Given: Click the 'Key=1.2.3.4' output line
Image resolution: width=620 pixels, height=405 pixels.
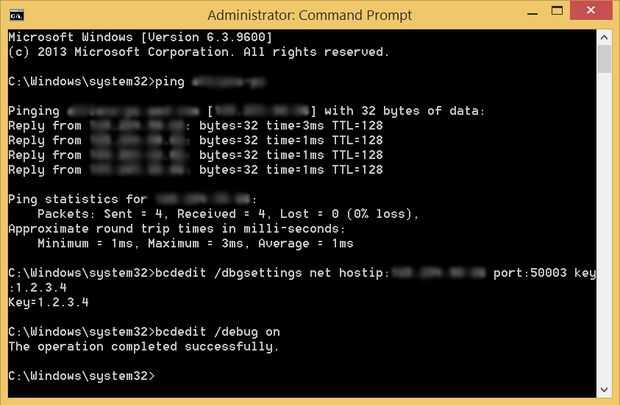Looking at the screenshot, I should (x=48, y=301).
